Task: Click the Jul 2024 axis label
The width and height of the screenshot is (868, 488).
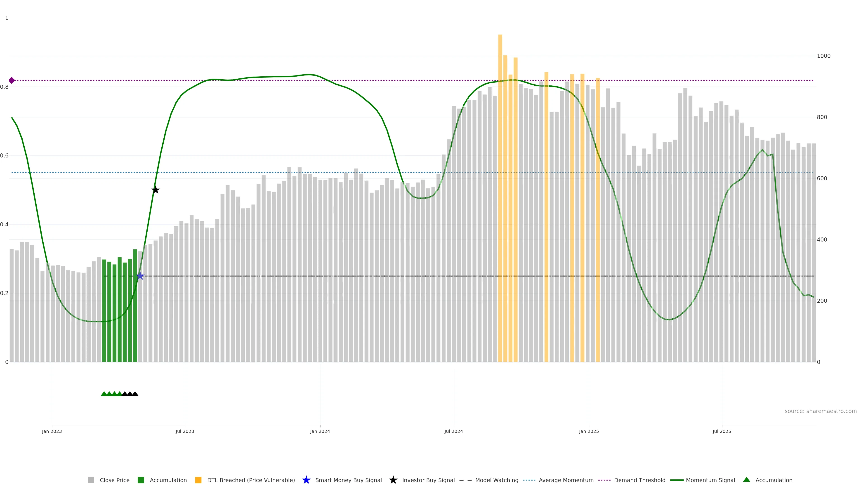Action: 453,431
